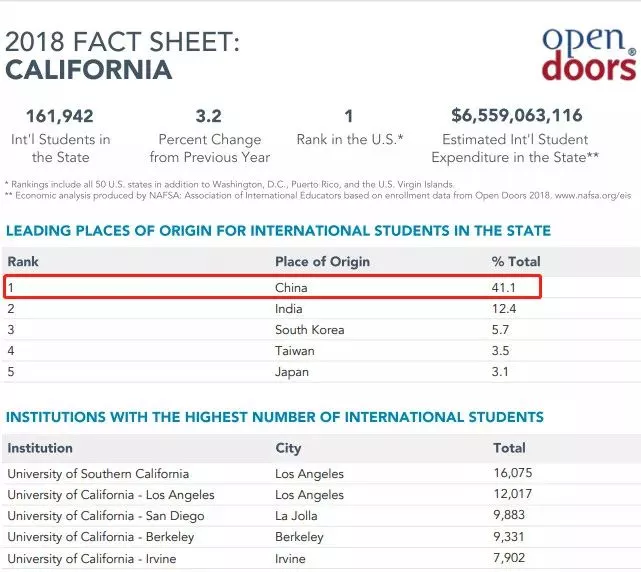641x572 pixels.
Task: Select the '5.7' percentage cell
Action: tap(500, 330)
